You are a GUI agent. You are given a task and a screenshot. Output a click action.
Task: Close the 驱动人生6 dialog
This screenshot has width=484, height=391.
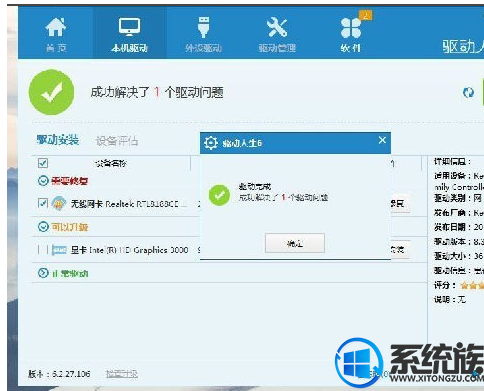(x=382, y=140)
